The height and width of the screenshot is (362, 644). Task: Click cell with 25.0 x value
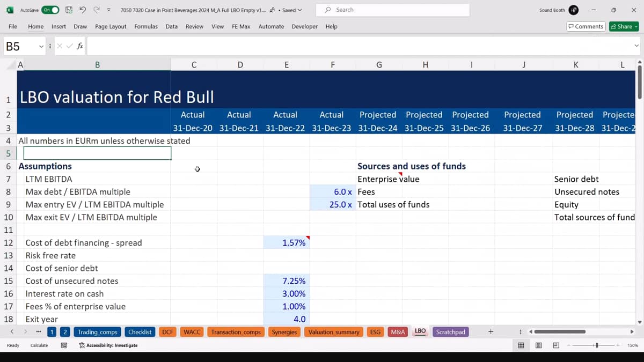point(333,204)
